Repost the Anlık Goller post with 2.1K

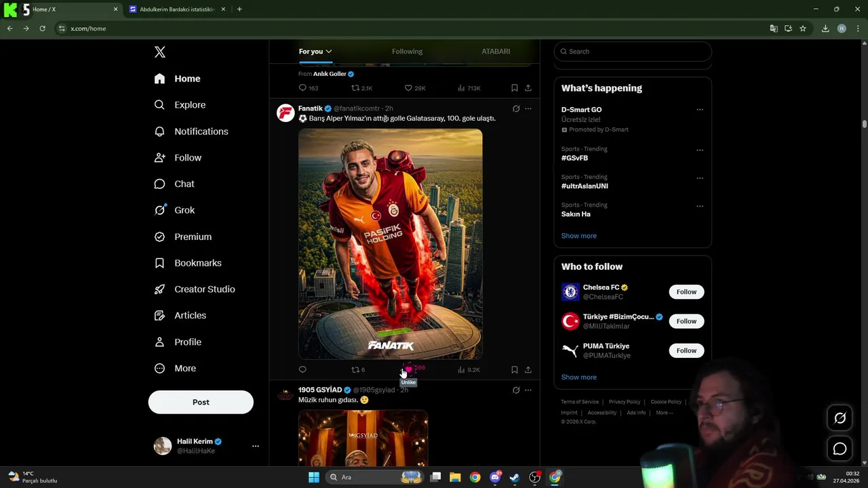[361, 88]
